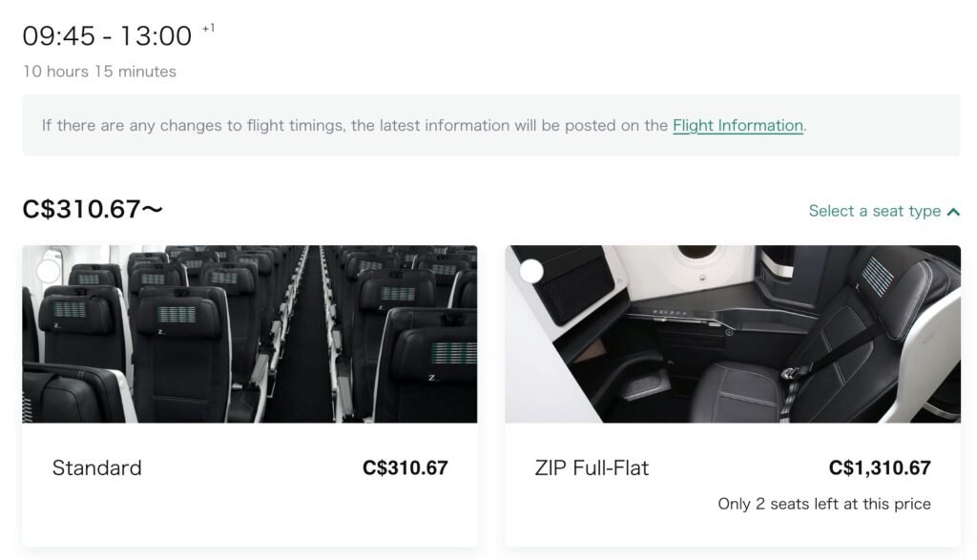Click the Standard seat name label
977x560 pixels.
[96, 467]
